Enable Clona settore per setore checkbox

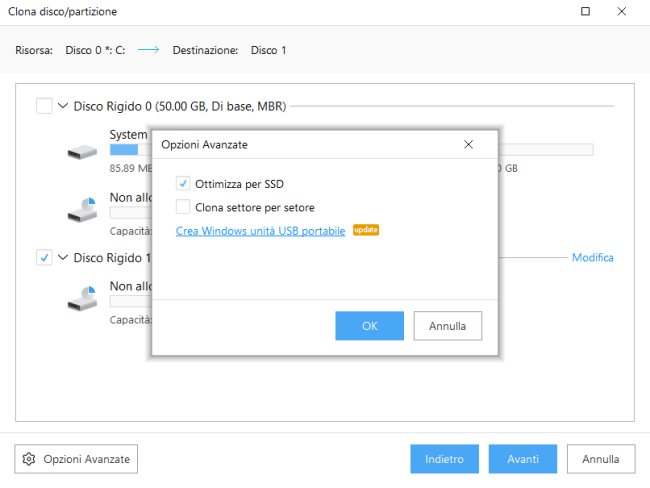coord(183,207)
